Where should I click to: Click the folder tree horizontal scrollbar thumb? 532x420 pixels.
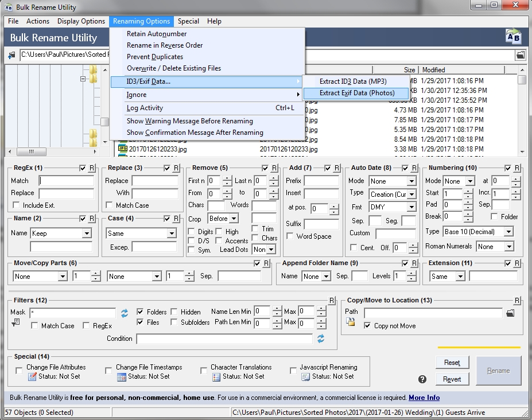pos(31,151)
